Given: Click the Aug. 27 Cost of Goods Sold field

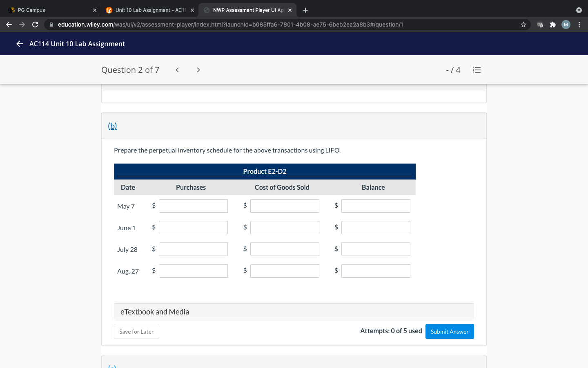Looking at the screenshot, I should point(285,271).
